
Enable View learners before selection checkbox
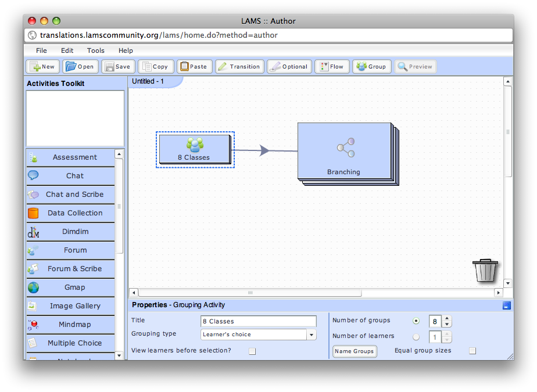[252, 351]
